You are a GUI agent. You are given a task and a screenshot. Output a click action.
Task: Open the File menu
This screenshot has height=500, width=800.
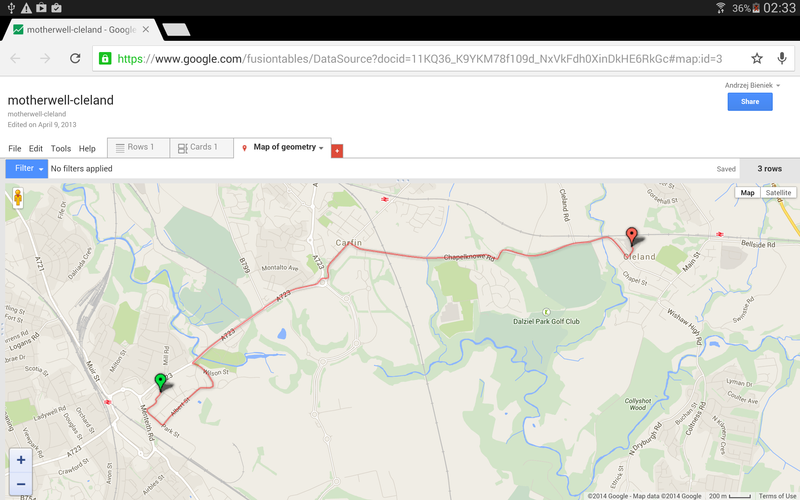15,148
